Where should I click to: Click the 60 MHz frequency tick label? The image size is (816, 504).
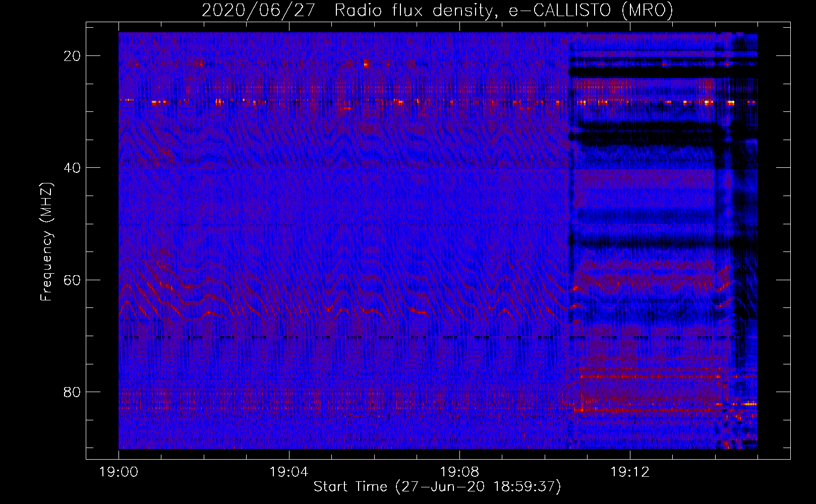point(72,280)
